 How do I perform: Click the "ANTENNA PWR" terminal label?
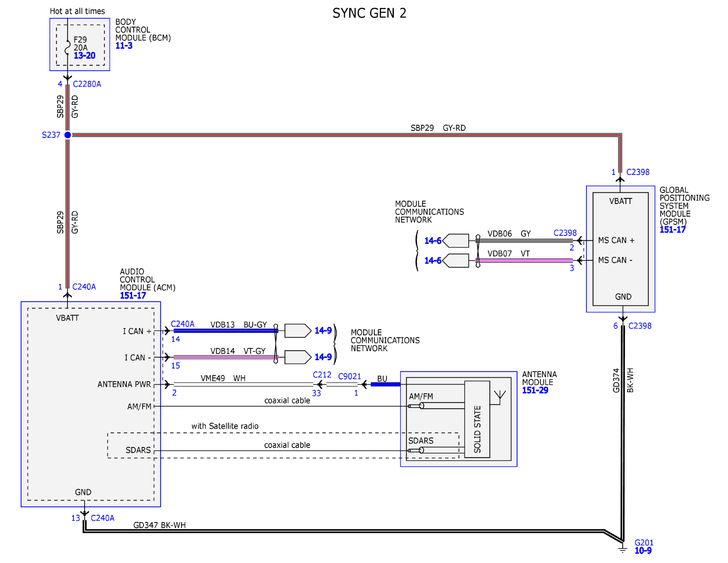[124, 384]
